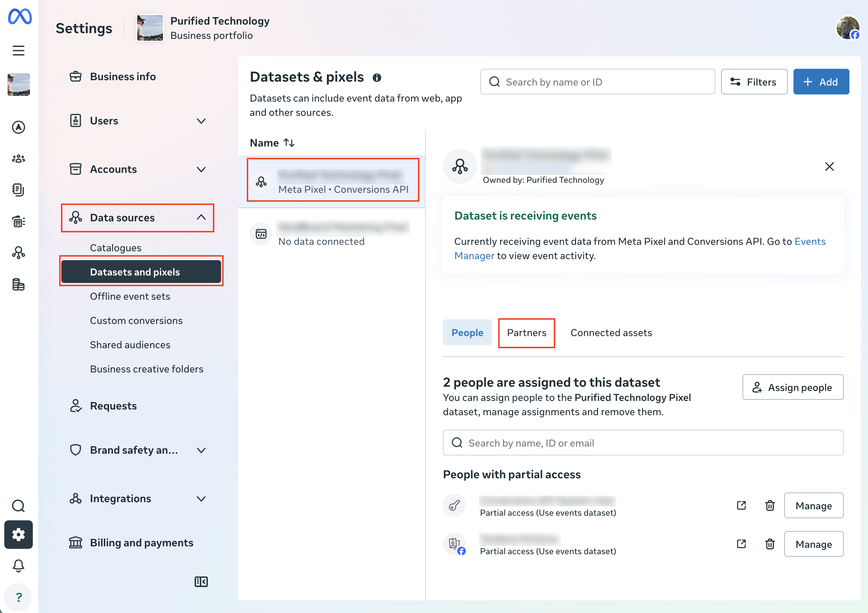Expand the Integrations section
This screenshot has width=868, height=613.
[x=138, y=499]
